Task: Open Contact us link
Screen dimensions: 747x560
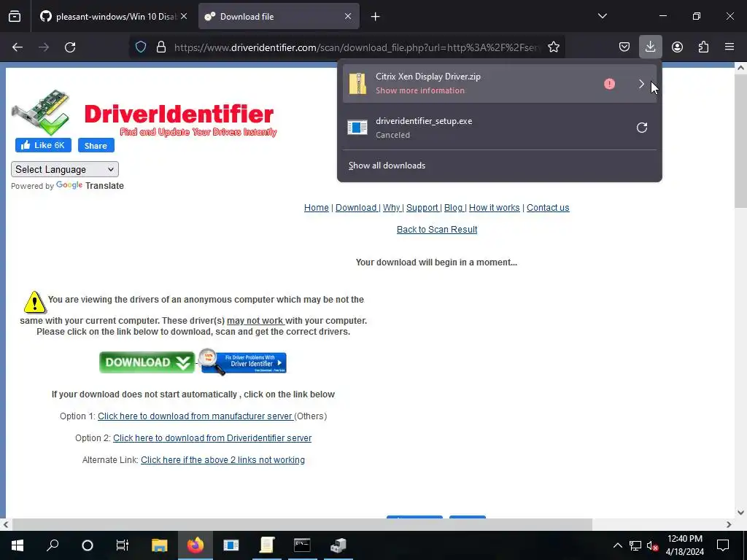Action: (x=548, y=208)
